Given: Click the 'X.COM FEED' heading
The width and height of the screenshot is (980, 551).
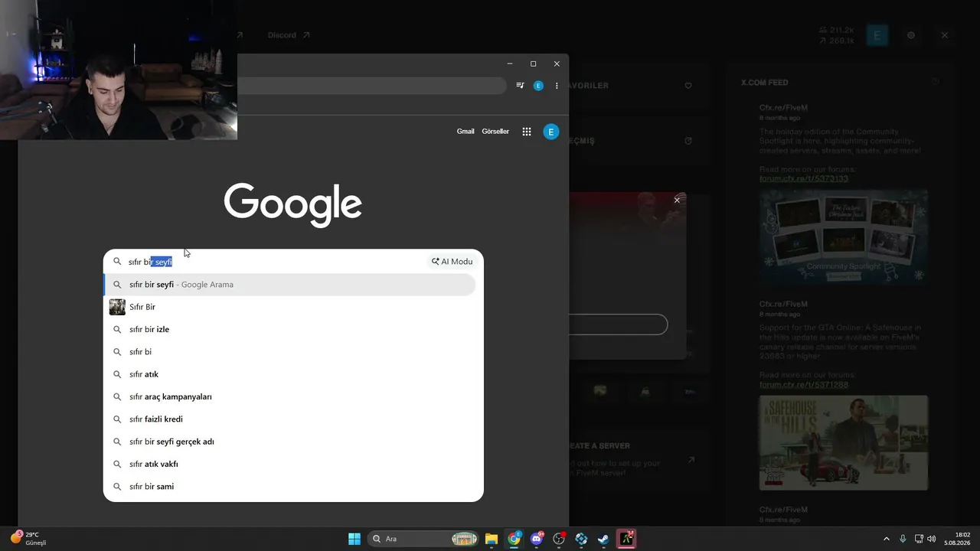Looking at the screenshot, I should point(764,83).
